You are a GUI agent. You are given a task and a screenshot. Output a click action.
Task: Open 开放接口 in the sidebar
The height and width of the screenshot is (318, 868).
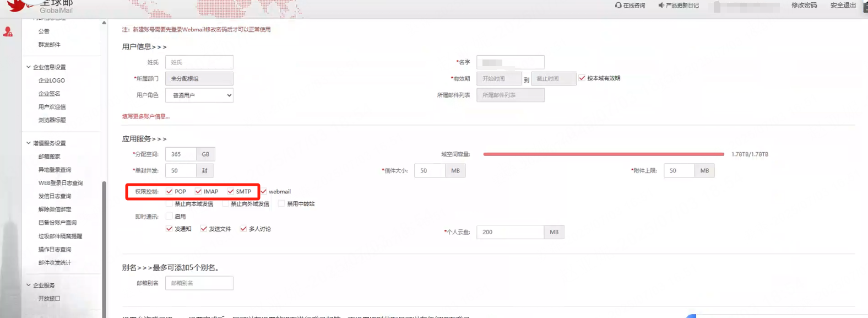[50, 298]
